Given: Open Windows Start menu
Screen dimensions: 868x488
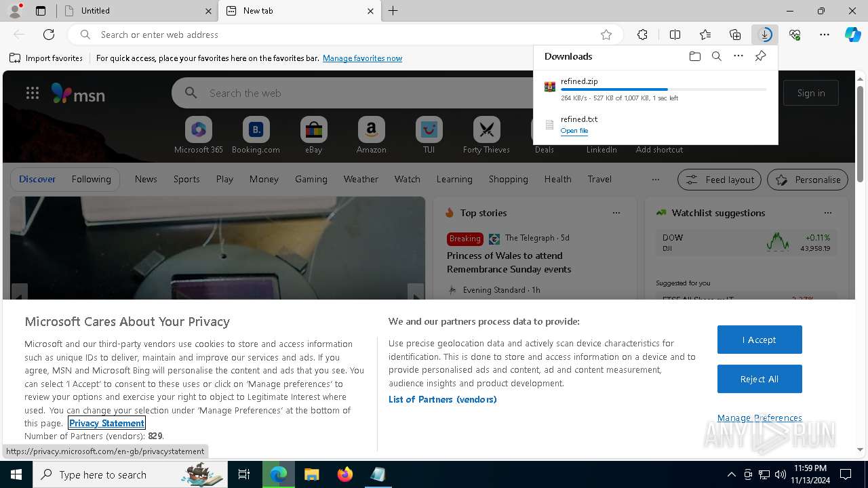Looking at the screenshot, I should click(16, 474).
